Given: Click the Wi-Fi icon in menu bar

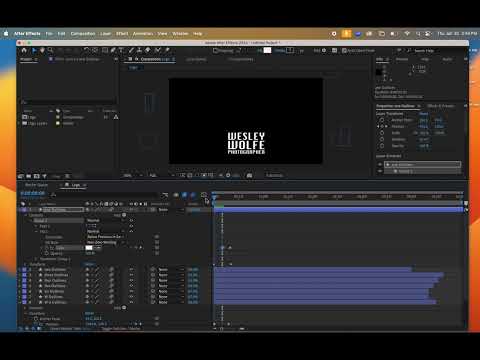Looking at the screenshot, I should [407, 34].
